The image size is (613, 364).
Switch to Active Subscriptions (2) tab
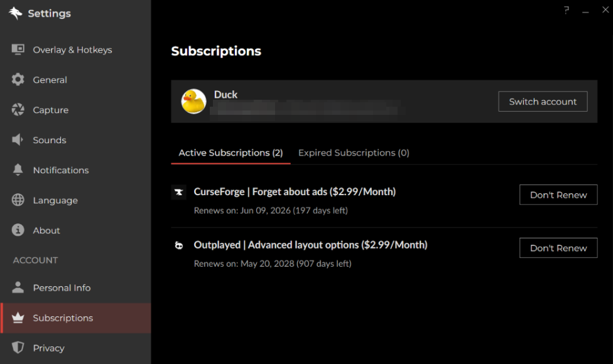tap(231, 153)
